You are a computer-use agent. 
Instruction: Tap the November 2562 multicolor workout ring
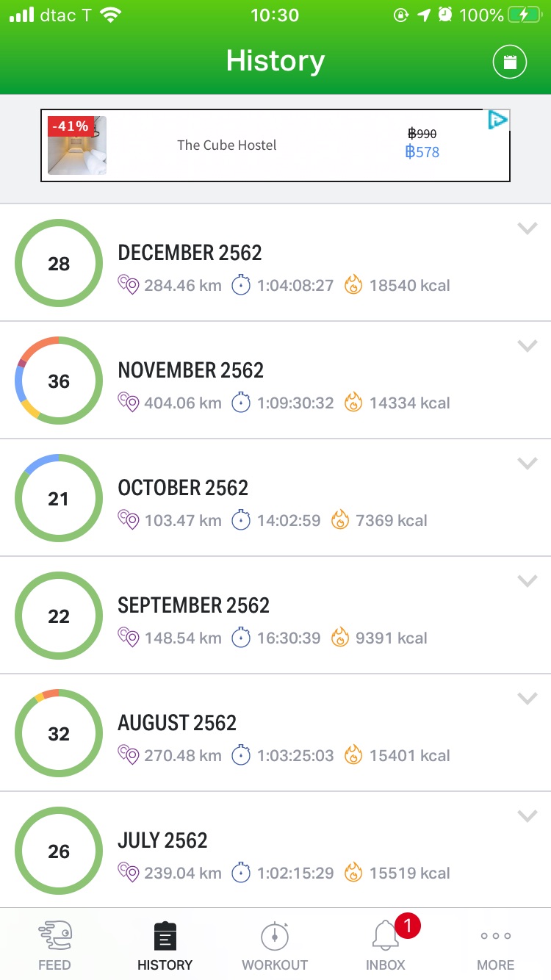[59, 381]
